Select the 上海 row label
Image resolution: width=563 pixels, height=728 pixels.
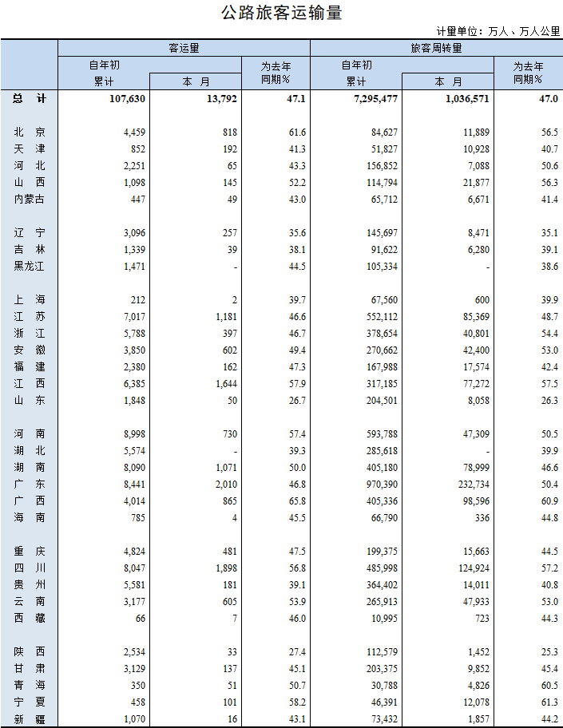[x=30, y=299]
